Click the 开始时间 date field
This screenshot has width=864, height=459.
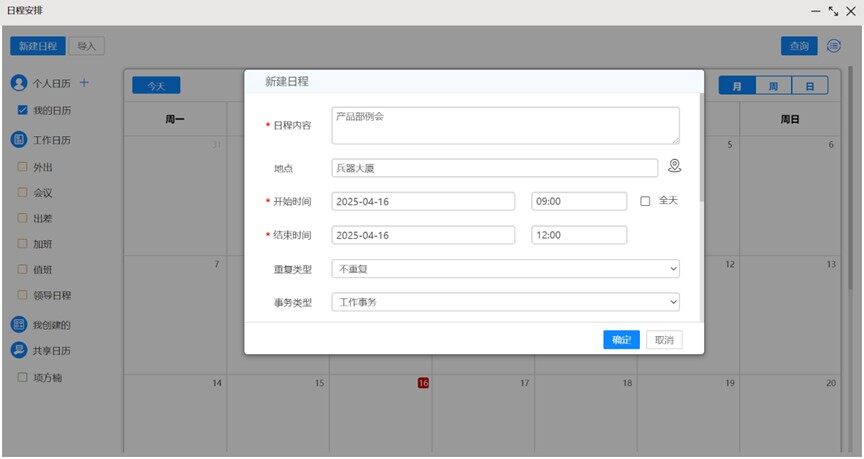click(423, 202)
